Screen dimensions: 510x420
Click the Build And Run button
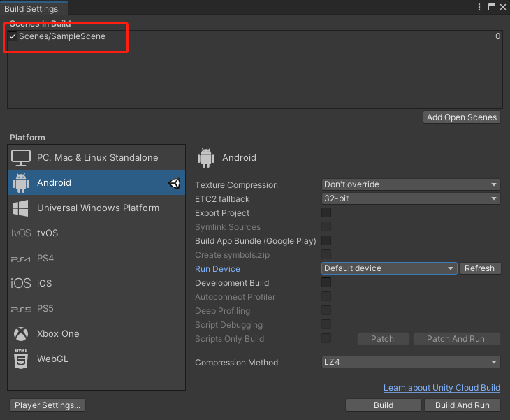point(462,405)
